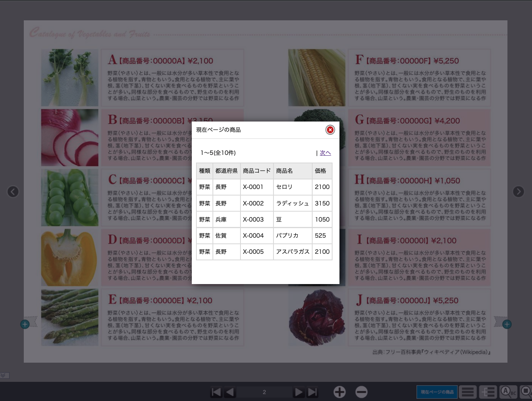Jump to the last page
This screenshot has width=532, height=401.
pos(312,392)
